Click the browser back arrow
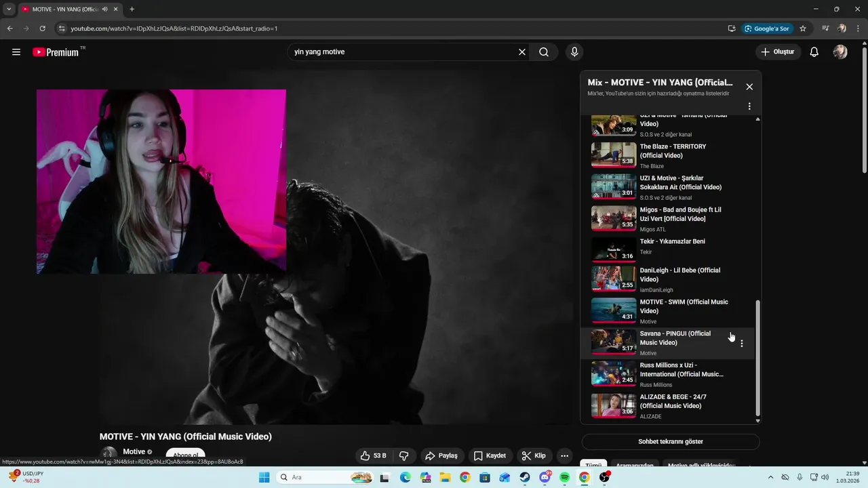 tap(9, 28)
